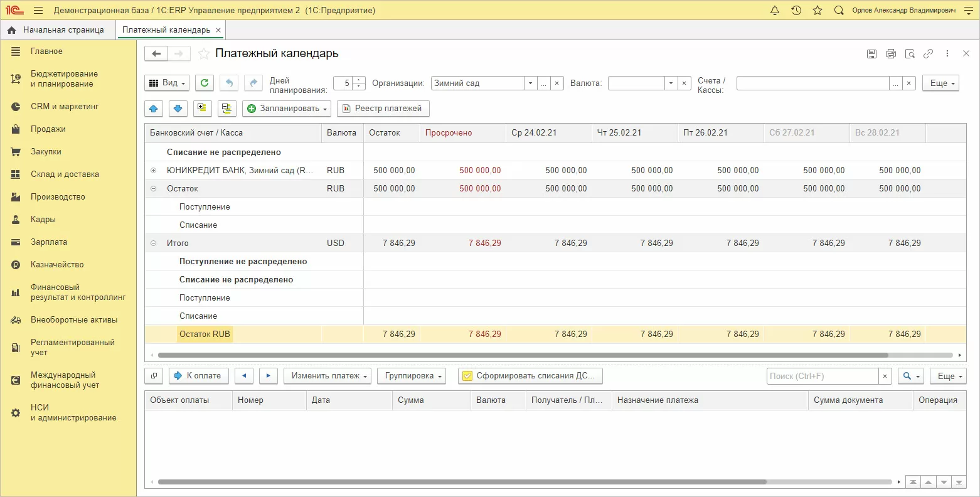Open the Группировка dropdown menu
Screen dimensions: 980x497
point(410,376)
